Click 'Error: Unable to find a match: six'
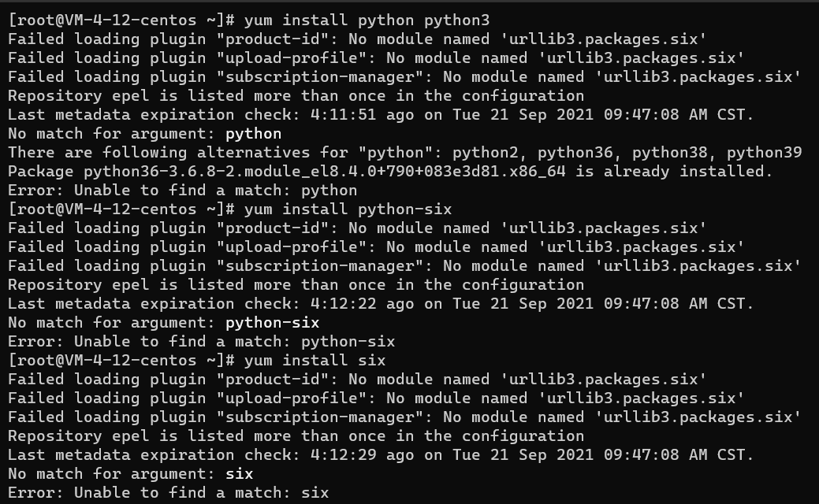The height and width of the screenshot is (504, 819). pyautogui.click(x=169, y=492)
